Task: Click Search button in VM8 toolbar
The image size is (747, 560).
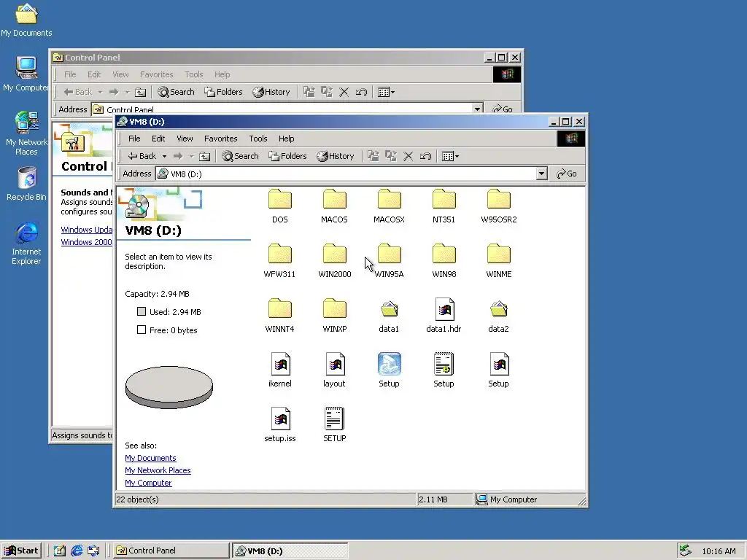Action: 240,156
